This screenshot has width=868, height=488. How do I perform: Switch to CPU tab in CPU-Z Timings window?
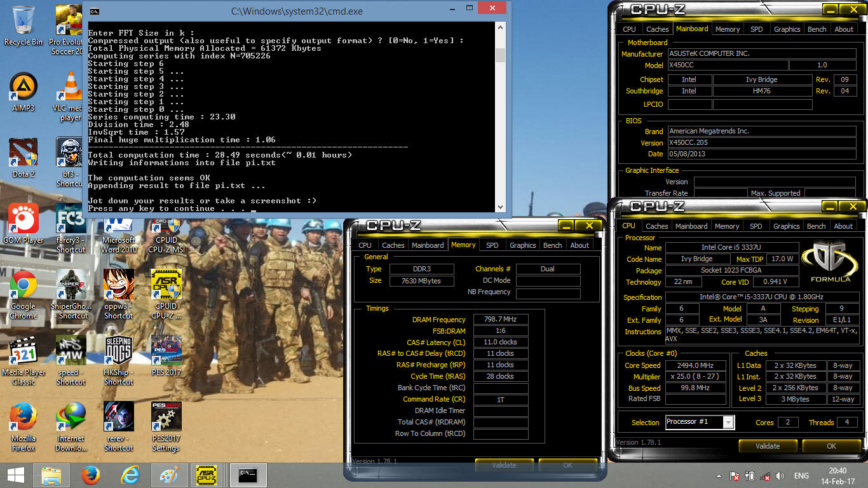[x=365, y=245]
